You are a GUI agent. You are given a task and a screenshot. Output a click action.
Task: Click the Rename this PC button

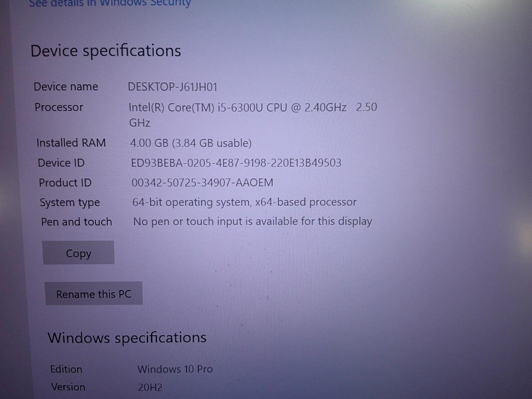[94, 294]
